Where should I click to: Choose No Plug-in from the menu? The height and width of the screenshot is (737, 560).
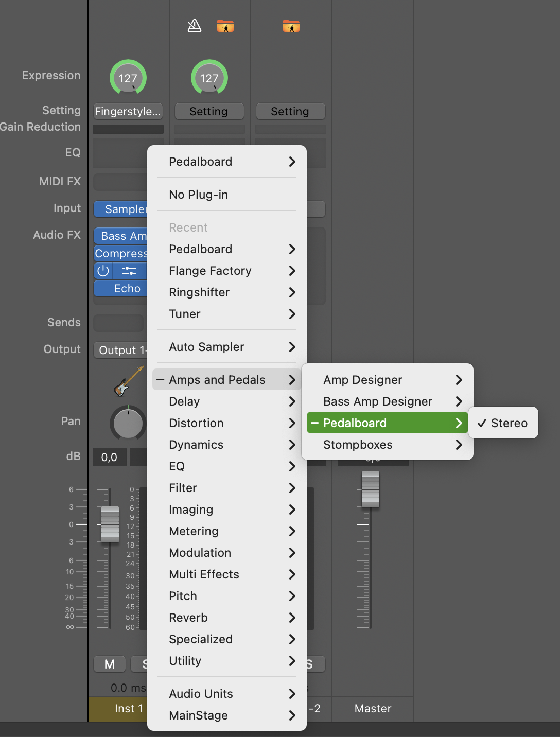[x=198, y=195]
